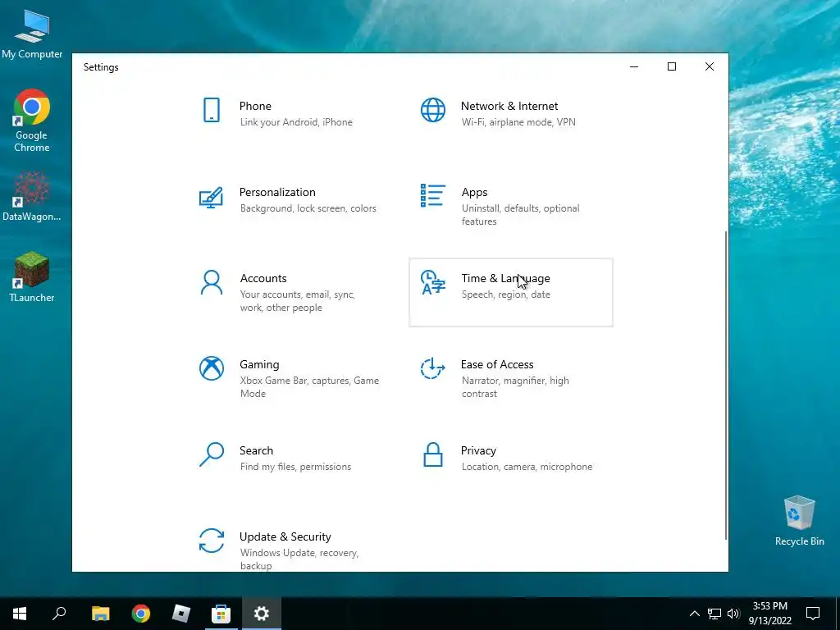
Task: Click the Accounts person icon
Action: point(212,282)
